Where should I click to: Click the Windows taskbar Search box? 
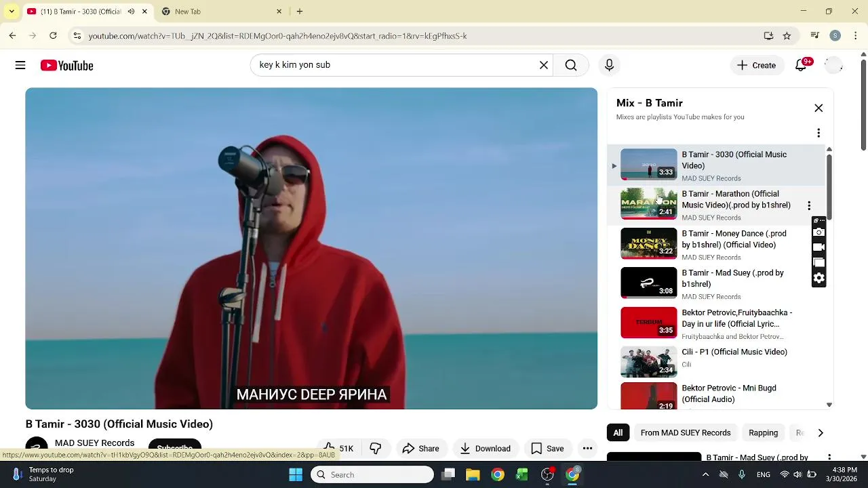pyautogui.click(x=372, y=474)
